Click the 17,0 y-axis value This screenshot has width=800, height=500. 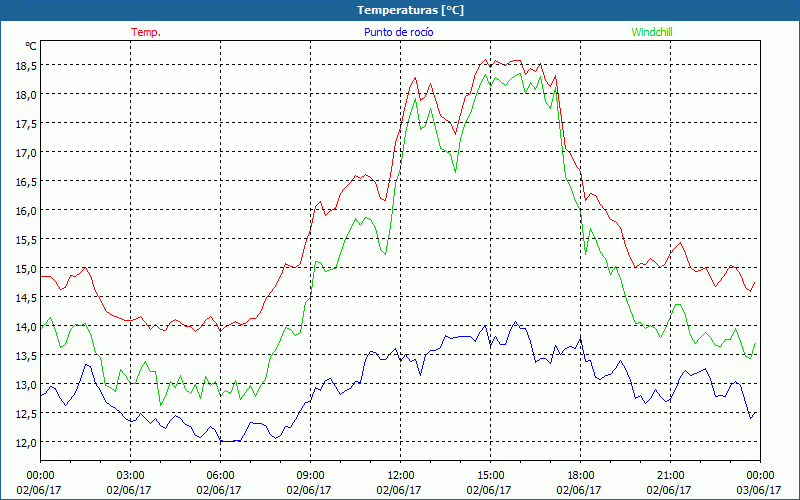coord(25,153)
